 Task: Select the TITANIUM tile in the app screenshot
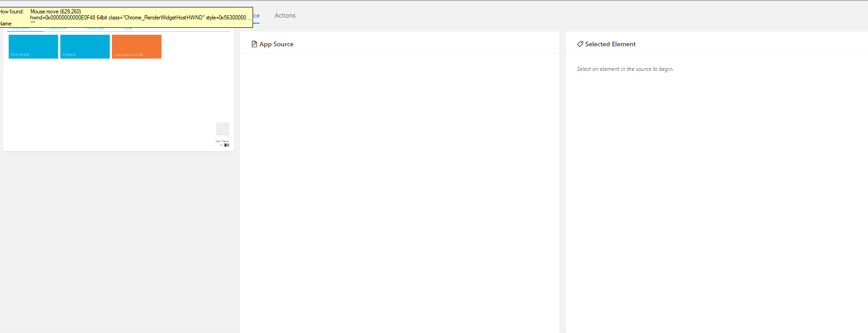[85, 46]
